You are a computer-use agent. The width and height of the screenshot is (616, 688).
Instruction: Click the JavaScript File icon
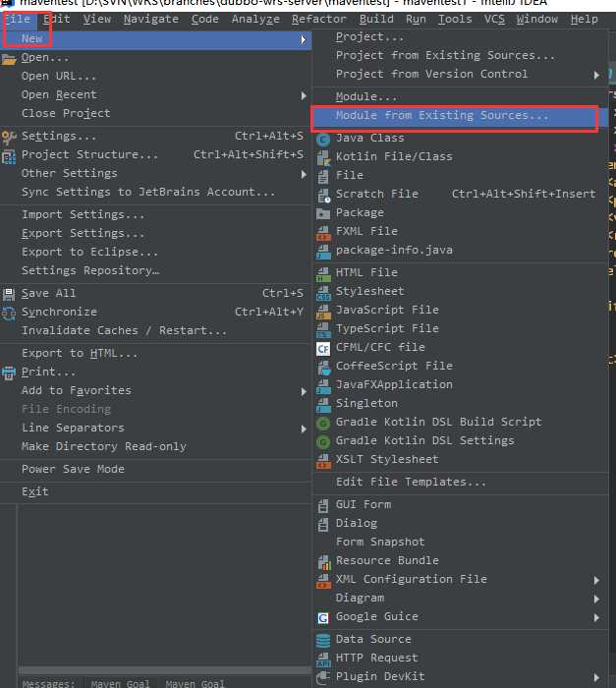pos(323,312)
